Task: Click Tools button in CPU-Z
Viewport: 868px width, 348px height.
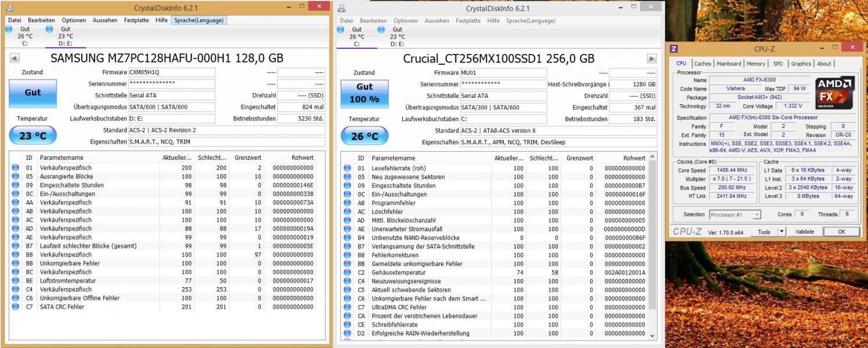Action: [764, 232]
